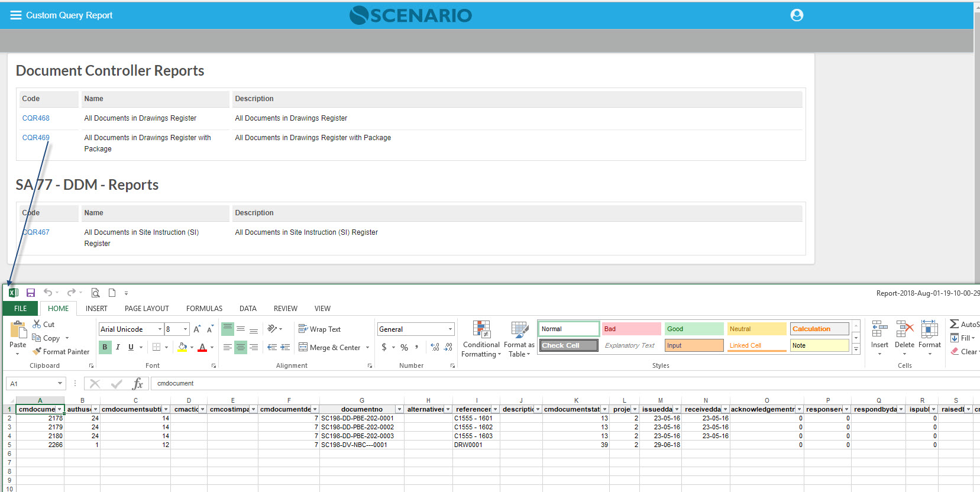Open filter dropdown for documentno column

click(399, 409)
